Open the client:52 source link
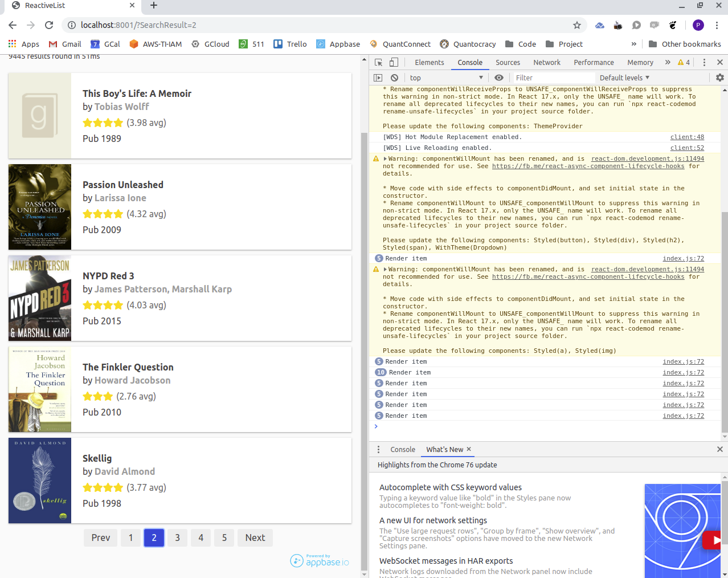The height and width of the screenshot is (578, 728). [687, 148]
